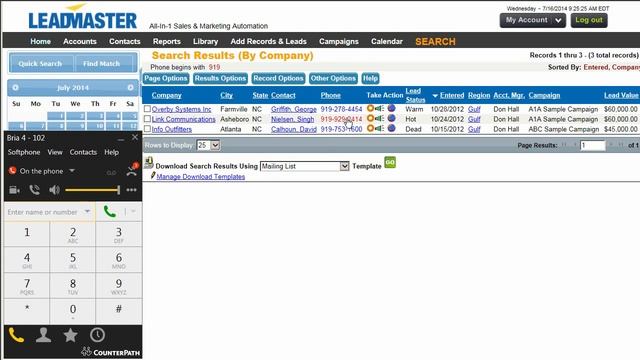Click the Log out button
This screenshot has width=640, height=360.
pyautogui.click(x=589, y=20)
